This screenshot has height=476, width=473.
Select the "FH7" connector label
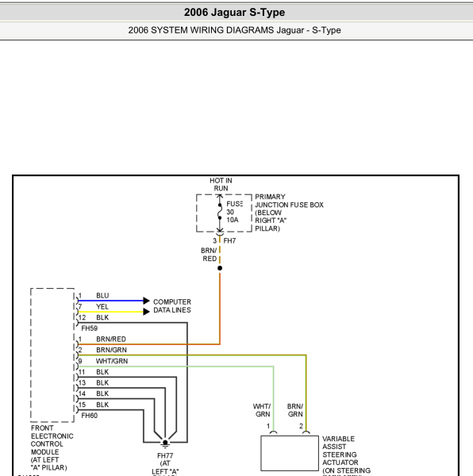pos(229,240)
